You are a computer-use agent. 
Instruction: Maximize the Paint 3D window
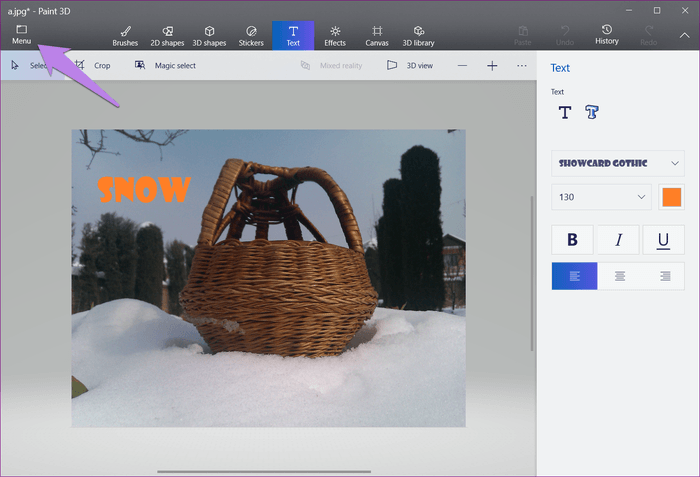pyautogui.click(x=657, y=10)
